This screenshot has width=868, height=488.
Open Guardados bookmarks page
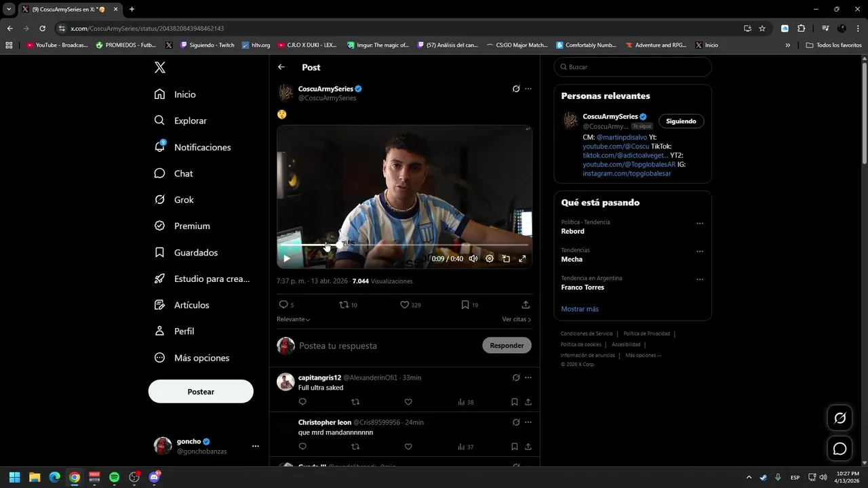(x=186, y=252)
